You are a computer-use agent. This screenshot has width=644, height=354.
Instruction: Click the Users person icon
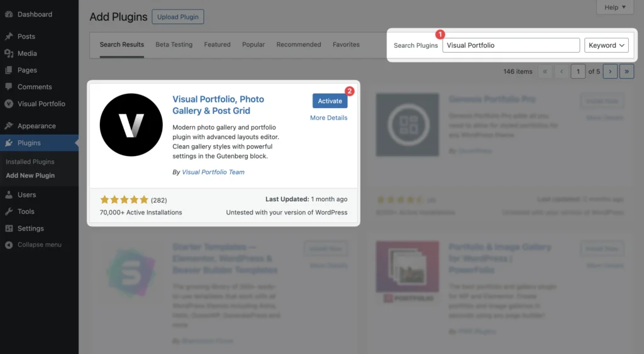(x=9, y=195)
